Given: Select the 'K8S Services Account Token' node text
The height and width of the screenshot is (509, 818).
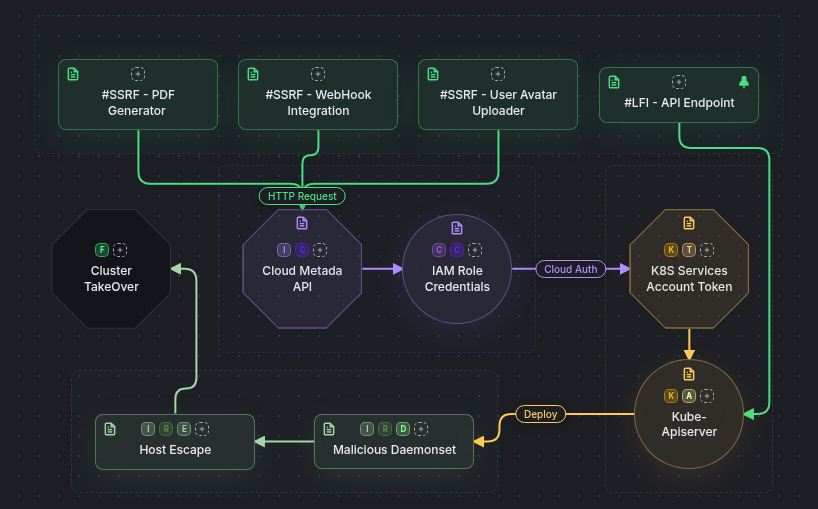Looking at the screenshot, I should pyautogui.click(x=689, y=278).
